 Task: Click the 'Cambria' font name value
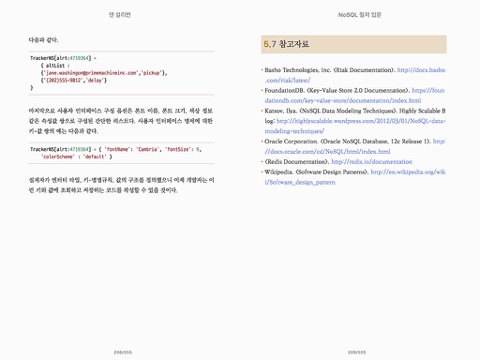[147, 149]
